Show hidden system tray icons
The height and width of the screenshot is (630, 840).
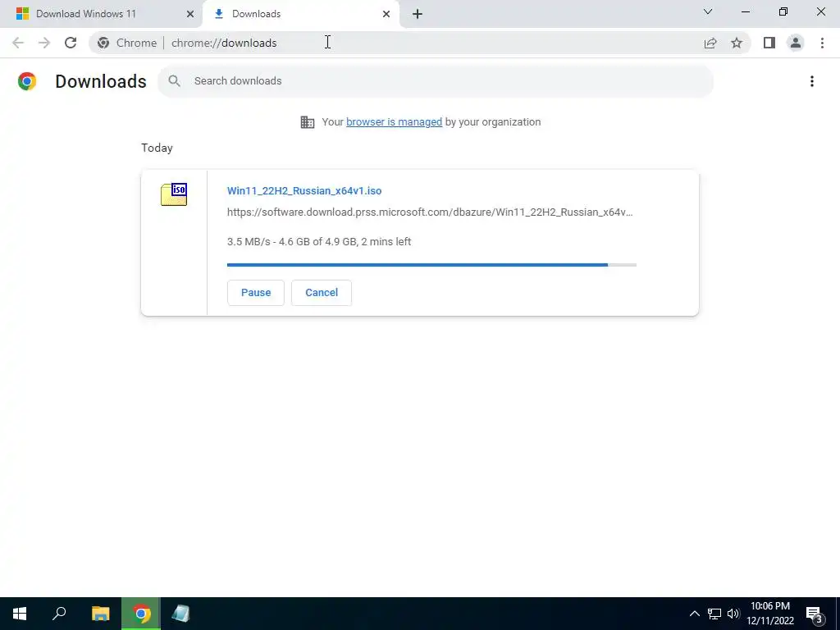click(x=694, y=614)
